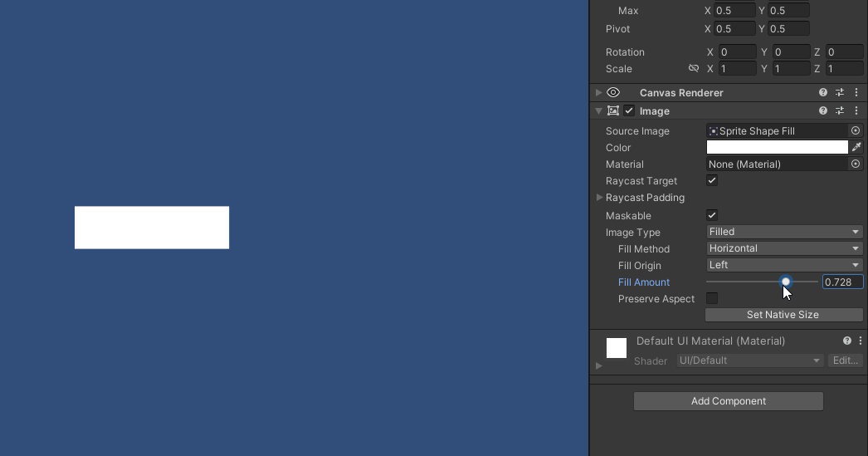Open the Fill Origin dropdown
This screenshot has height=456, width=868.
(784, 265)
